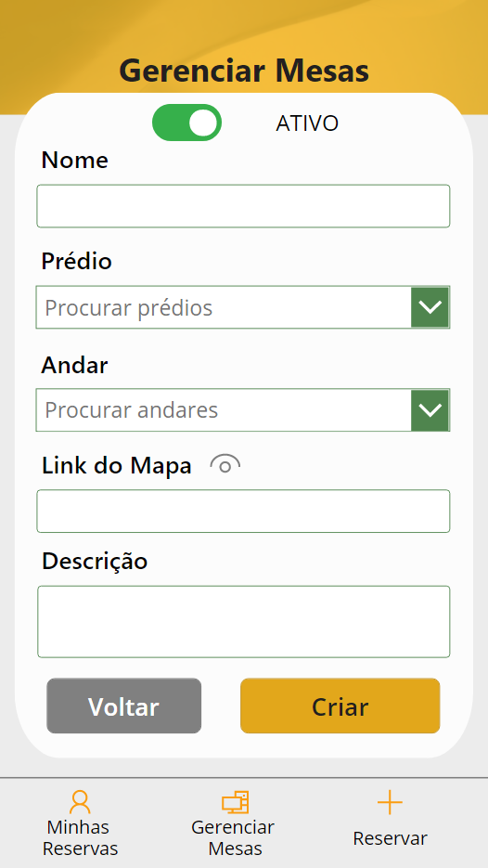Screen dimensions: 488x868
Task: Click the person icon above Minhas Reservas
Action: [80, 802]
